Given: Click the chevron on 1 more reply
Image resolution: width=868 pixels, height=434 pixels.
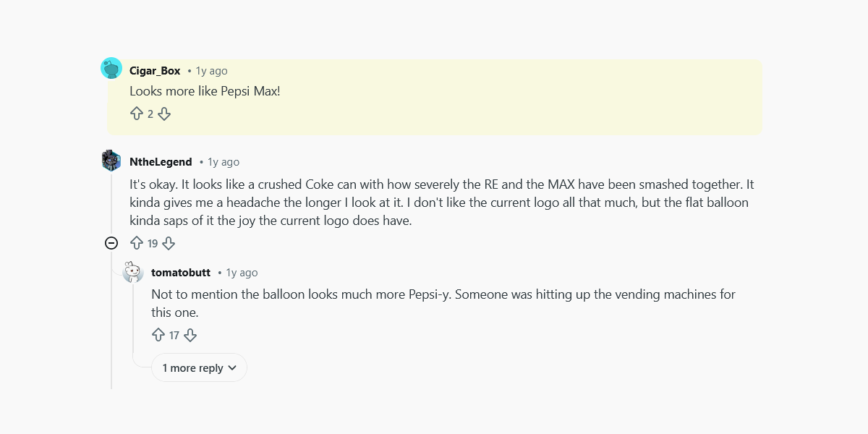Looking at the screenshot, I should (233, 367).
